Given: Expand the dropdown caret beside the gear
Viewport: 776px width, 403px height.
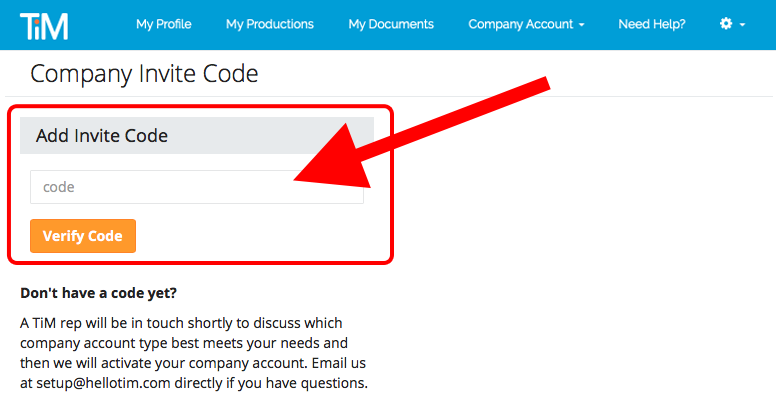Looking at the screenshot, I should 742,24.
